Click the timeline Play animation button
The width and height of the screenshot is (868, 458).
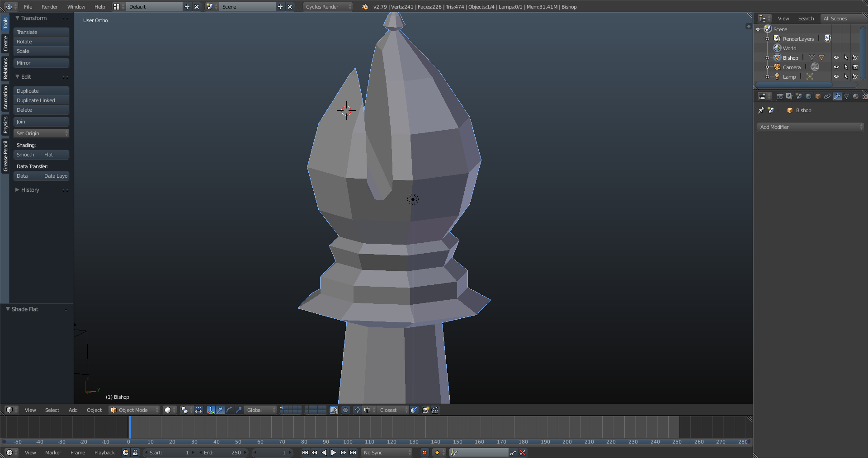(334, 453)
